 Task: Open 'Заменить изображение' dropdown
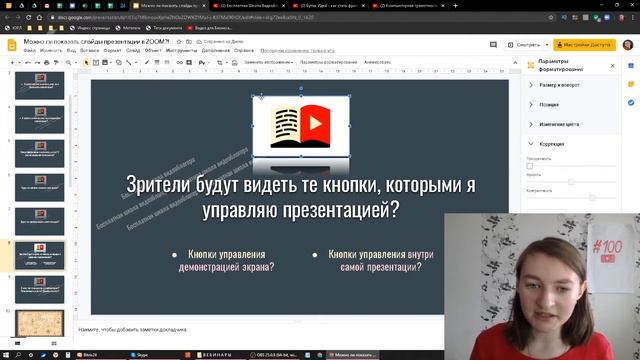[x=269, y=62]
